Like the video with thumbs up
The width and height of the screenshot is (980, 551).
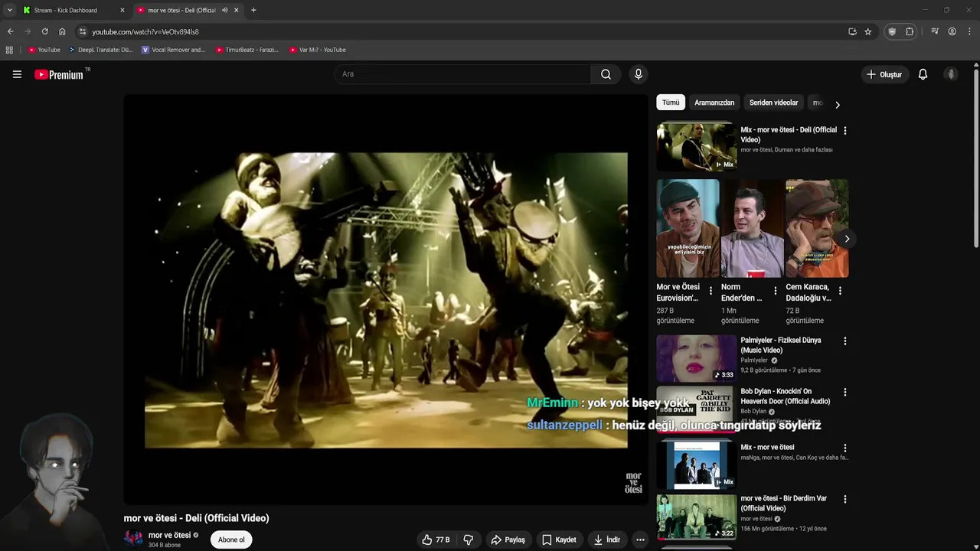436,540
